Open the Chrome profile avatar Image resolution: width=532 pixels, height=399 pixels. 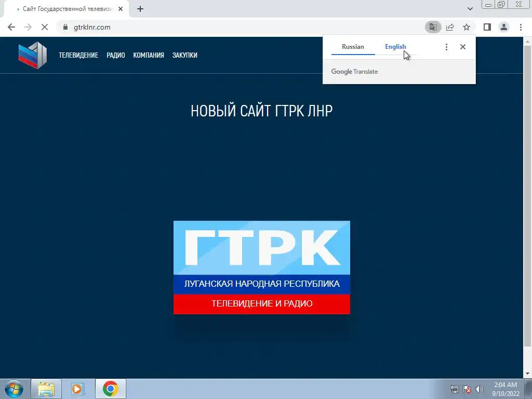pos(504,27)
